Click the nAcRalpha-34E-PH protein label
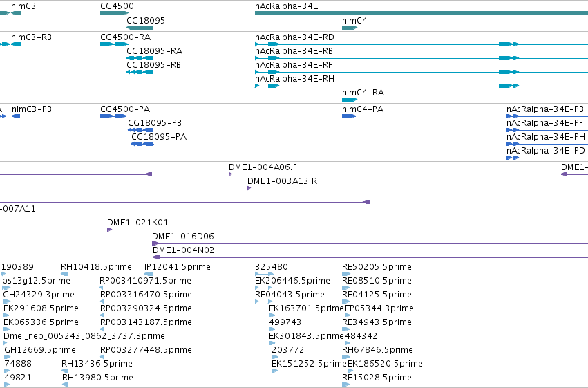 click(x=546, y=136)
